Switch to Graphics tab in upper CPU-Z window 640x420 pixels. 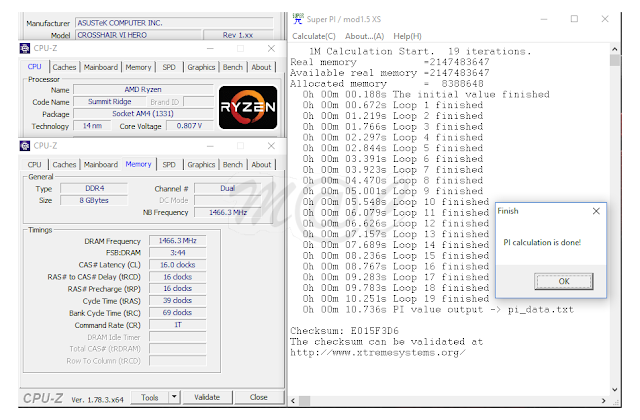pyautogui.click(x=201, y=67)
